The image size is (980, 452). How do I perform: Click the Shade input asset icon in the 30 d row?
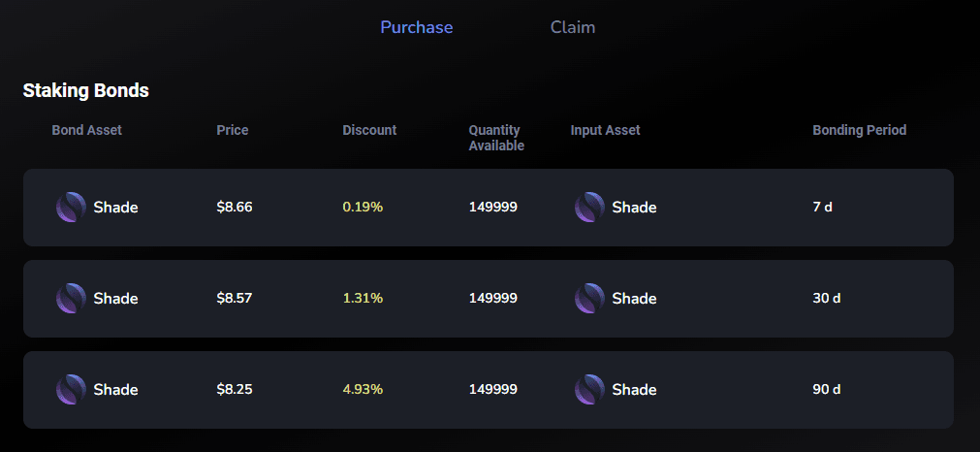coord(589,298)
